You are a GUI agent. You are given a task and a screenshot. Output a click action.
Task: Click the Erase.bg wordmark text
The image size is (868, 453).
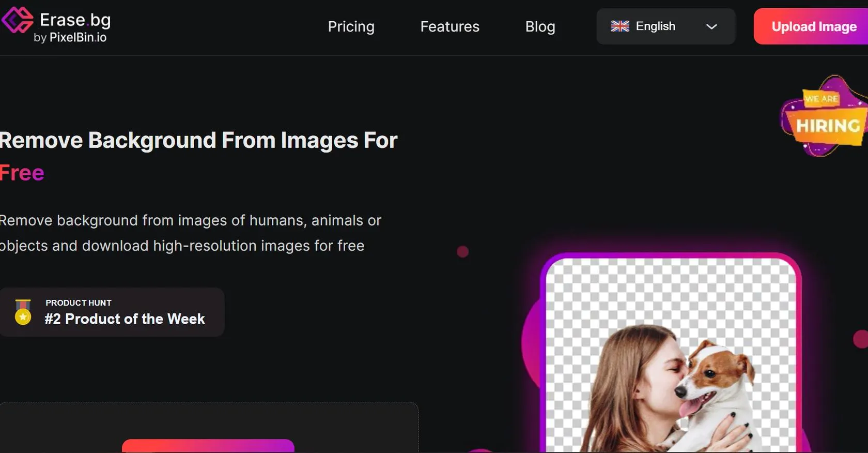(x=75, y=20)
